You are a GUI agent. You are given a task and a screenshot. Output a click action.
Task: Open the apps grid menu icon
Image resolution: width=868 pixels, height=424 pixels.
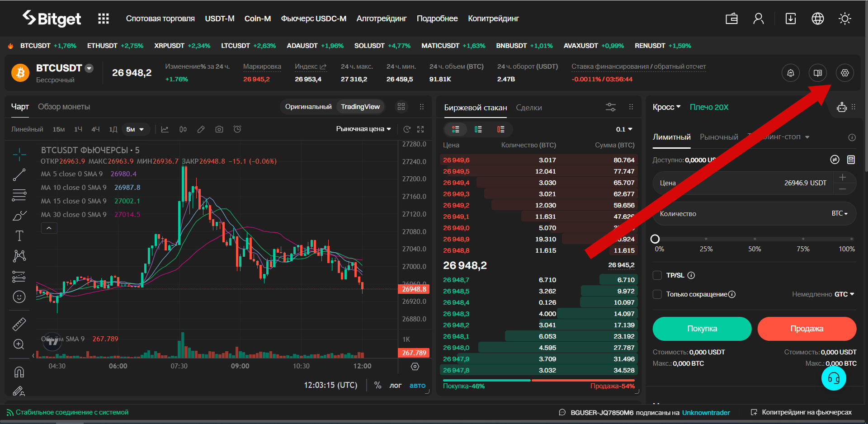point(104,19)
